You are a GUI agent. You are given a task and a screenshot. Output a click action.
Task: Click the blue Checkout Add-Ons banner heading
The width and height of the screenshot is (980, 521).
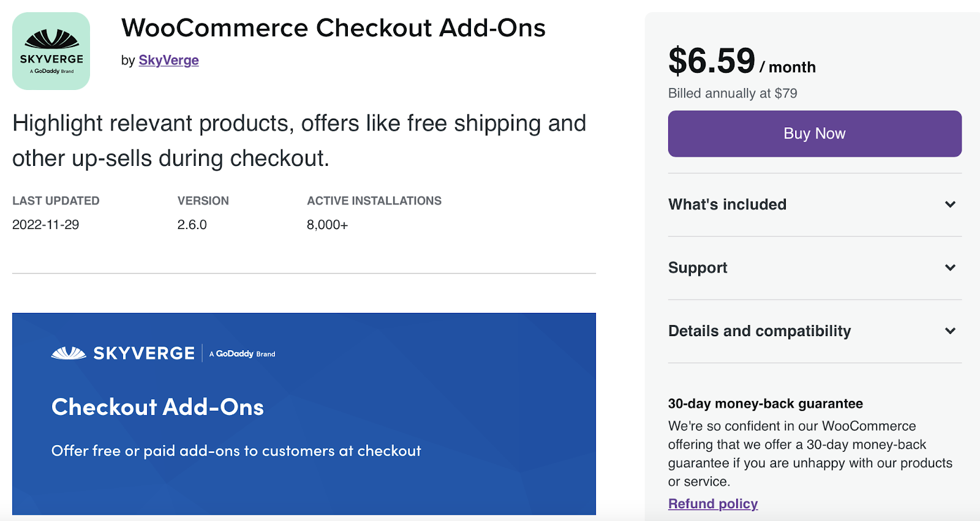[x=157, y=407]
